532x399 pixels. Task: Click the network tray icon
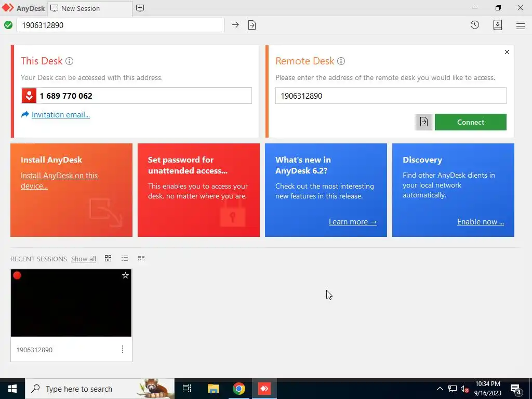[x=453, y=389]
